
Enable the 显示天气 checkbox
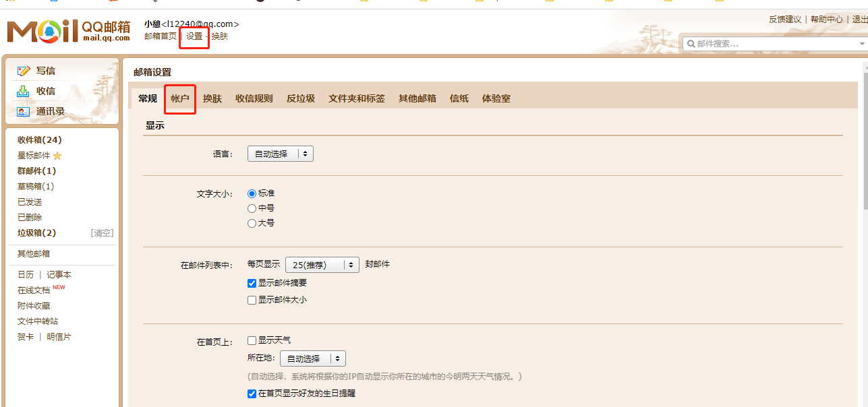pyautogui.click(x=252, y=340)
